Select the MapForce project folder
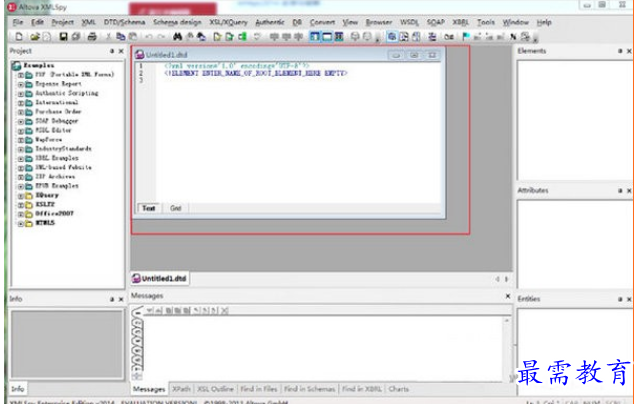 point(48,140)
